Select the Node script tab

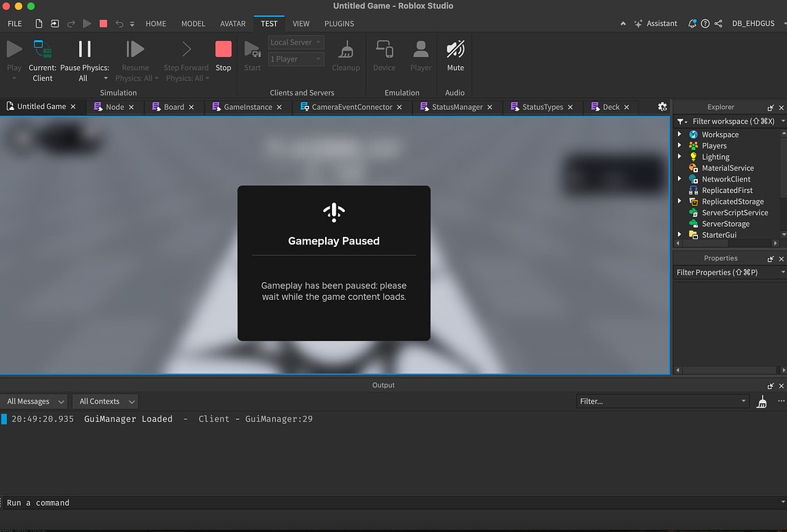point(115,107)
